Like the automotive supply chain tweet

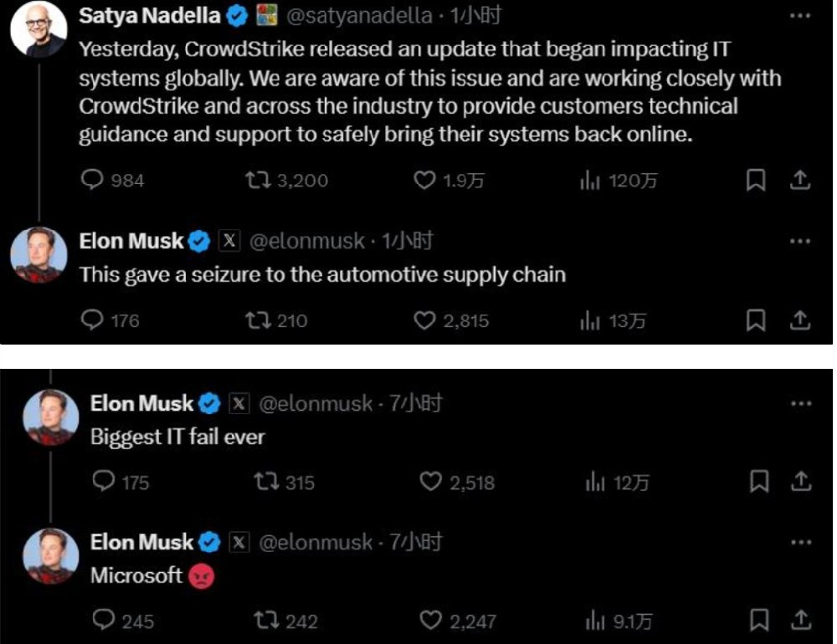(x=426, y=319)
